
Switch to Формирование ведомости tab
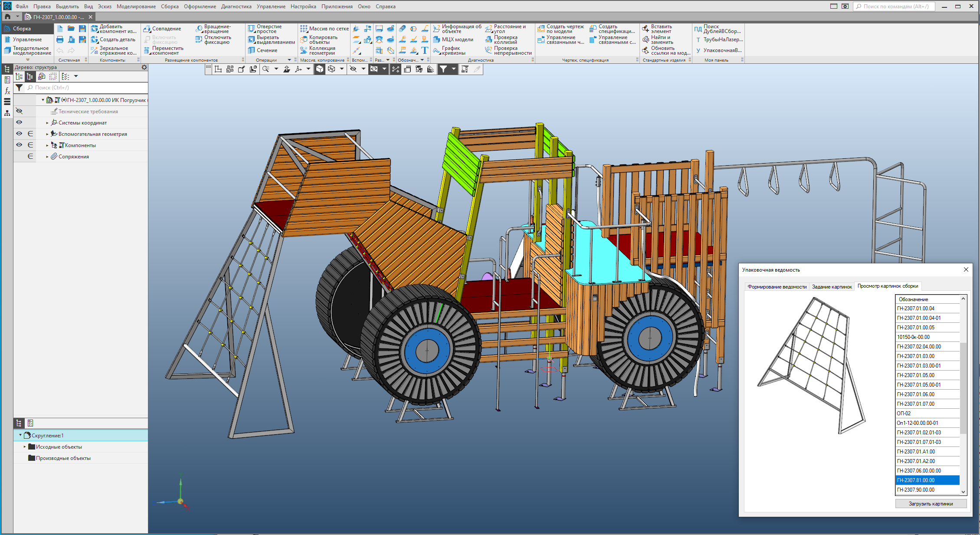pyautogui.click(x=777, y=286)
